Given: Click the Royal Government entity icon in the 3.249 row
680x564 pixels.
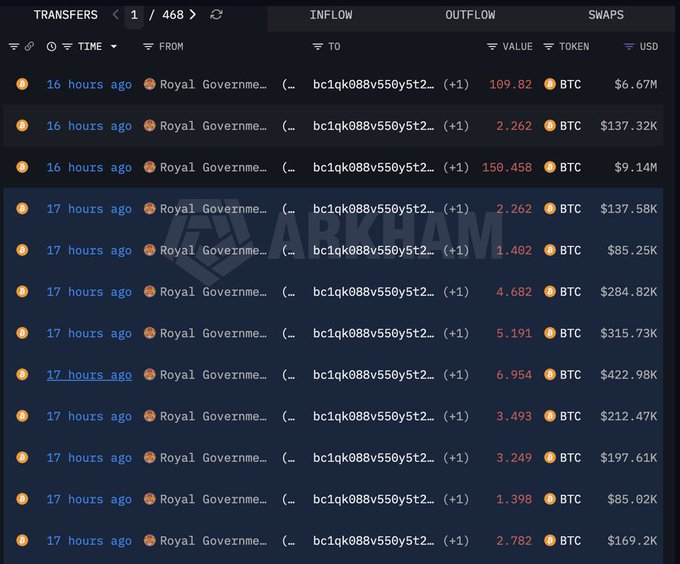Looking at the screenshot, I should (150, 457).
